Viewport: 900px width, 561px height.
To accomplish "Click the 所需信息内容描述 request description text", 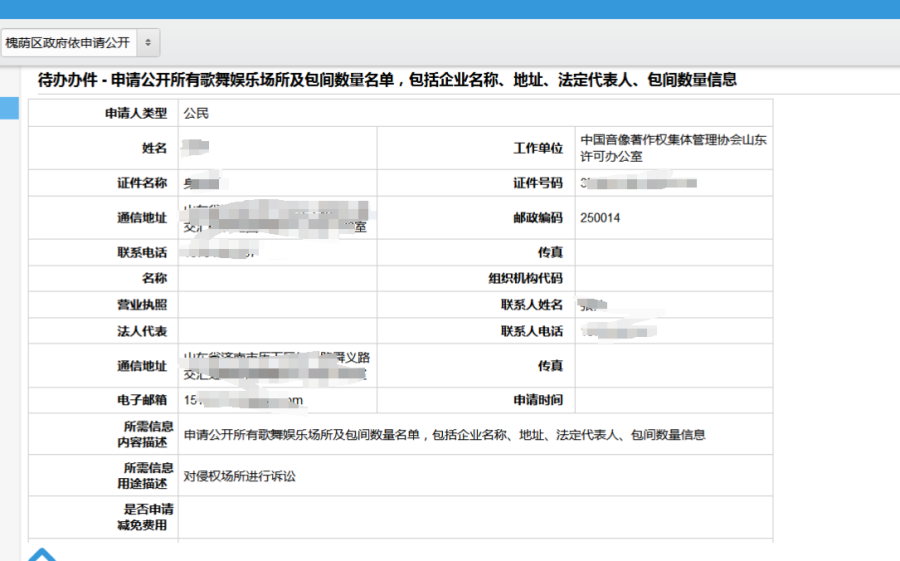I will 444,435.
